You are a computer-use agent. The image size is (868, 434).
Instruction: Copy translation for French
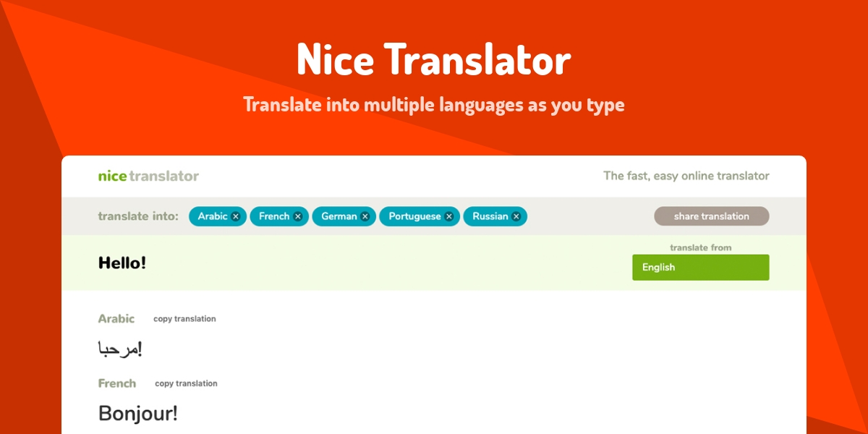click(x=186, y=383)
